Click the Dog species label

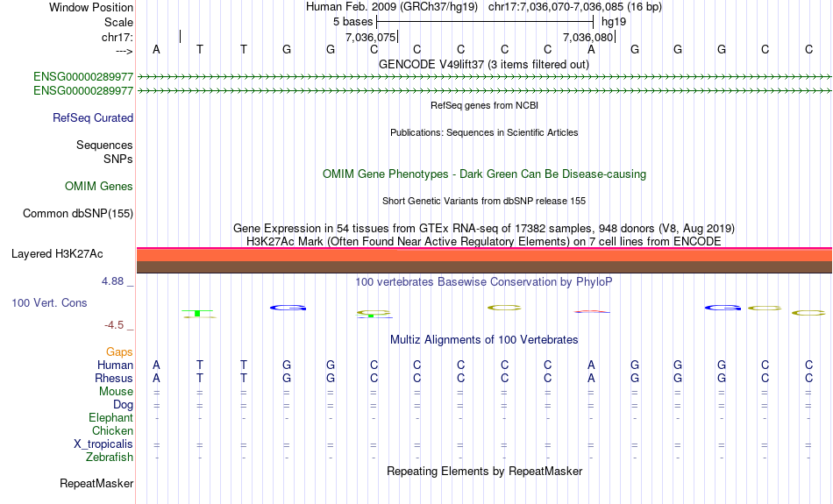click(x=124, y=405)
